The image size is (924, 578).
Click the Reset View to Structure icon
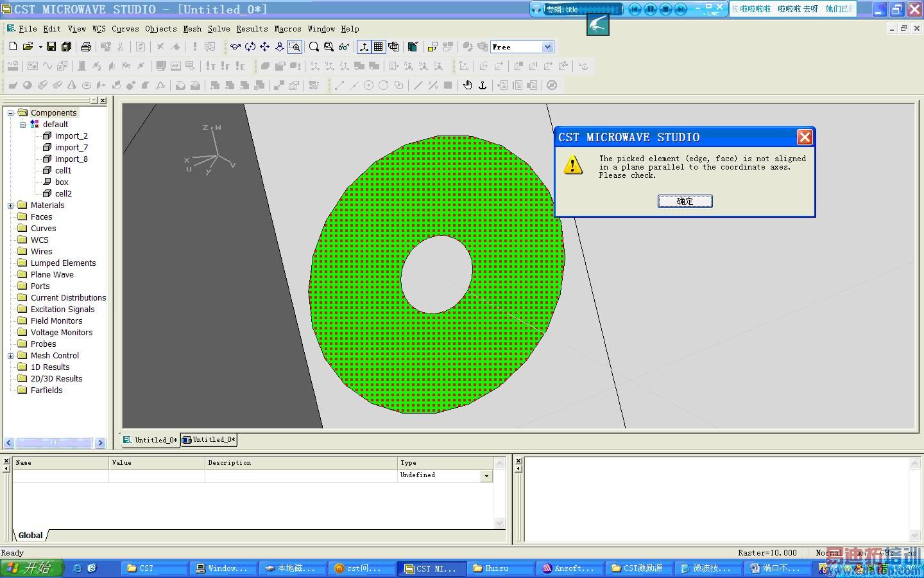(329, 46)
